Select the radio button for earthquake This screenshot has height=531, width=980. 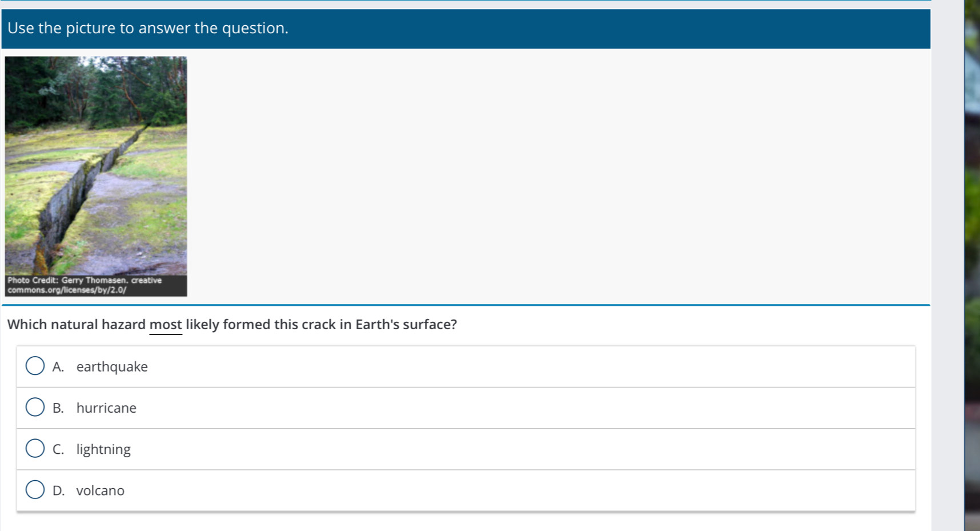35,366
